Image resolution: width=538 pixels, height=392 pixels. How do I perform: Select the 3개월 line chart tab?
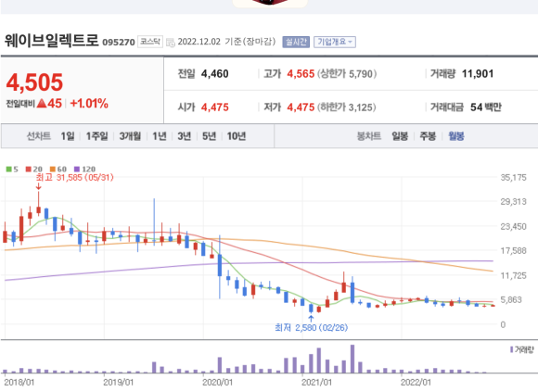pyautogui.click(x=130, y=136)
